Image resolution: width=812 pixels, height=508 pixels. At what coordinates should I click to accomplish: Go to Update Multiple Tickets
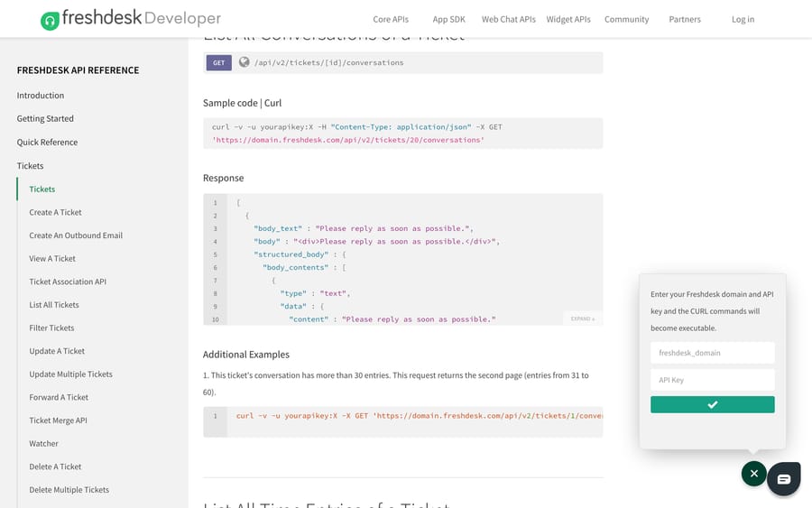click(x=70, y=374)
